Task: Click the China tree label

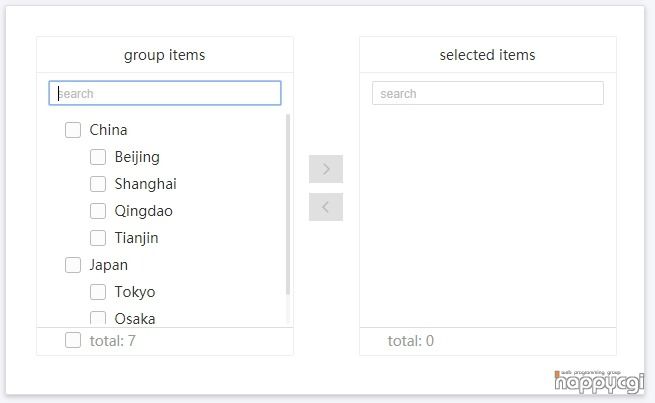Action: [x=108, y=130]
